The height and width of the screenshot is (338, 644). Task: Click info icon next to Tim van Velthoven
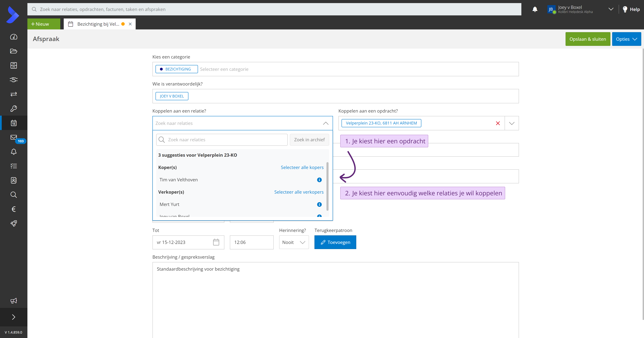319,180
